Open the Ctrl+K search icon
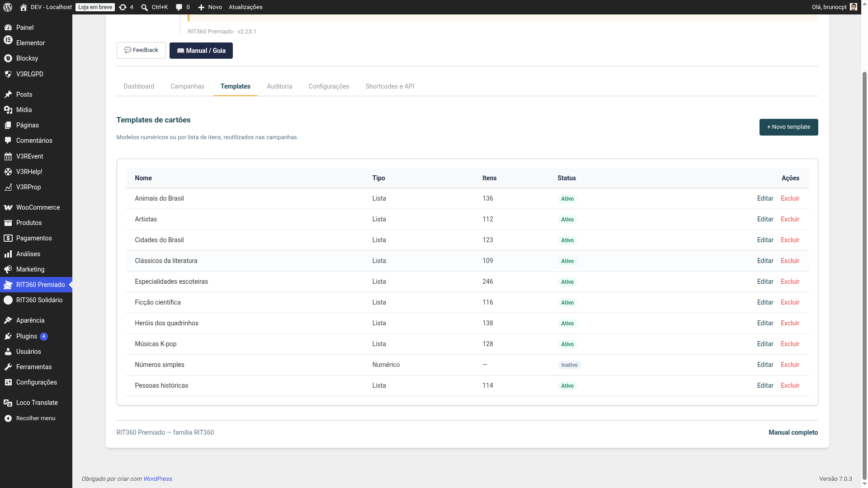 144,7
